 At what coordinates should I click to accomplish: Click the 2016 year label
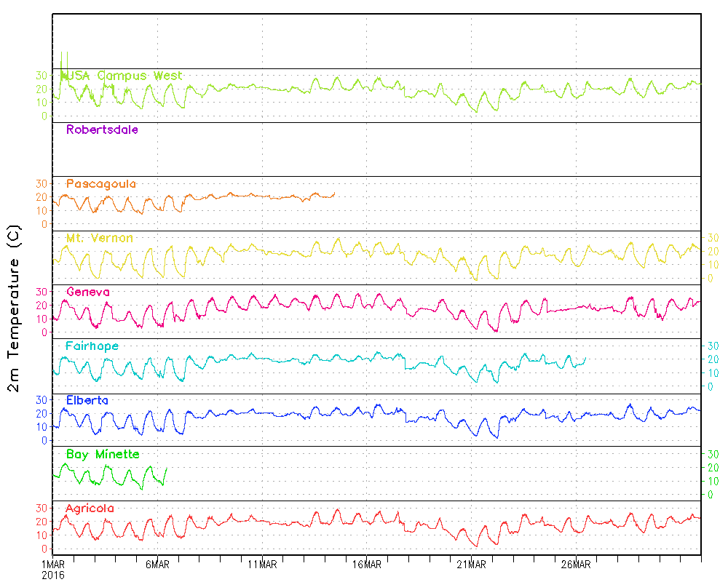[53, 575]
